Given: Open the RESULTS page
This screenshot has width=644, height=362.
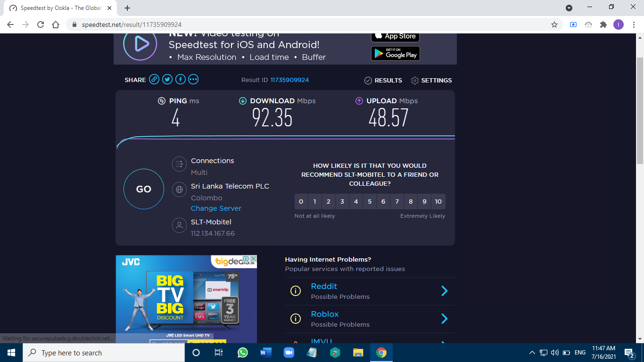Looking at the screenshot, I should click(383, 81).
